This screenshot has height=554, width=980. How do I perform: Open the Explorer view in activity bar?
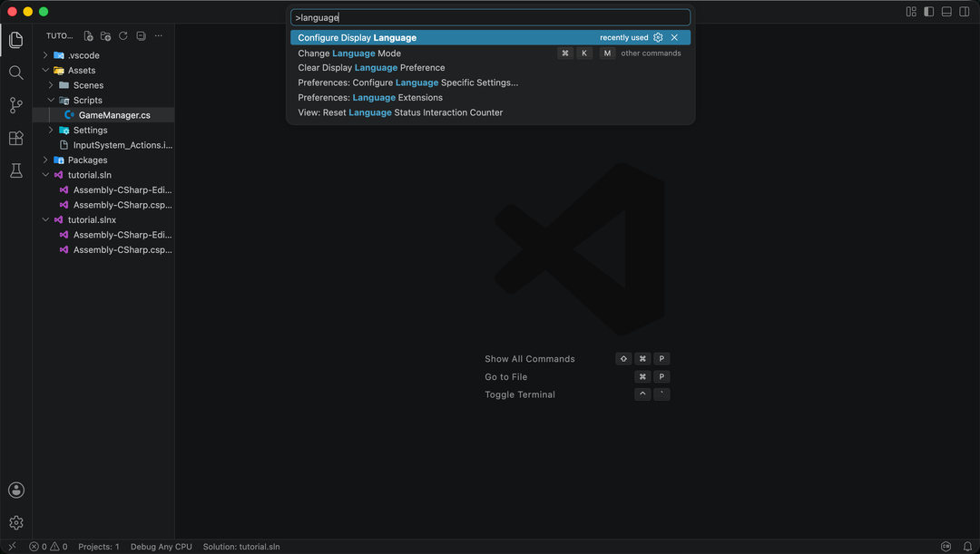[x=16, y=40]
